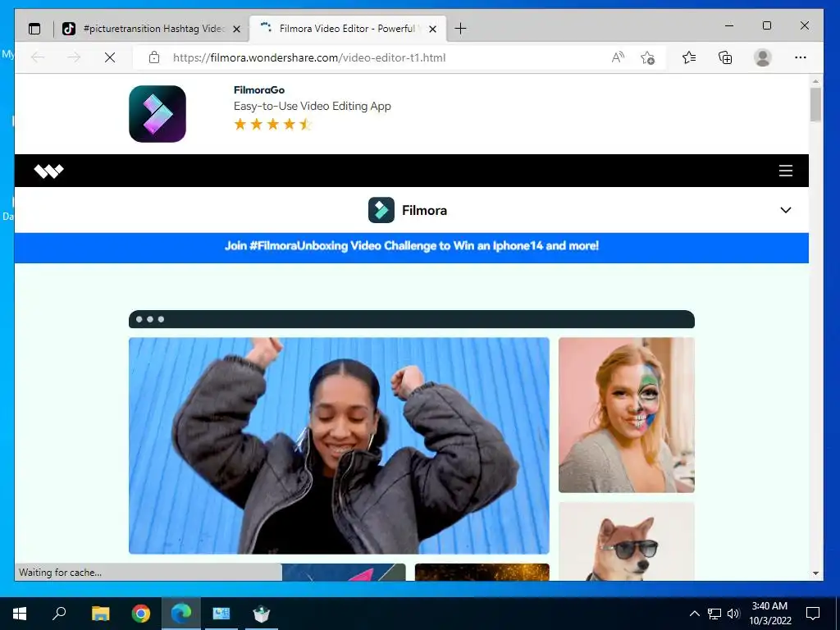Image resolution: width=840 pixels, height=630 pixels.
Task: Open Read aloud feature
Action: [x=618, y=57]
